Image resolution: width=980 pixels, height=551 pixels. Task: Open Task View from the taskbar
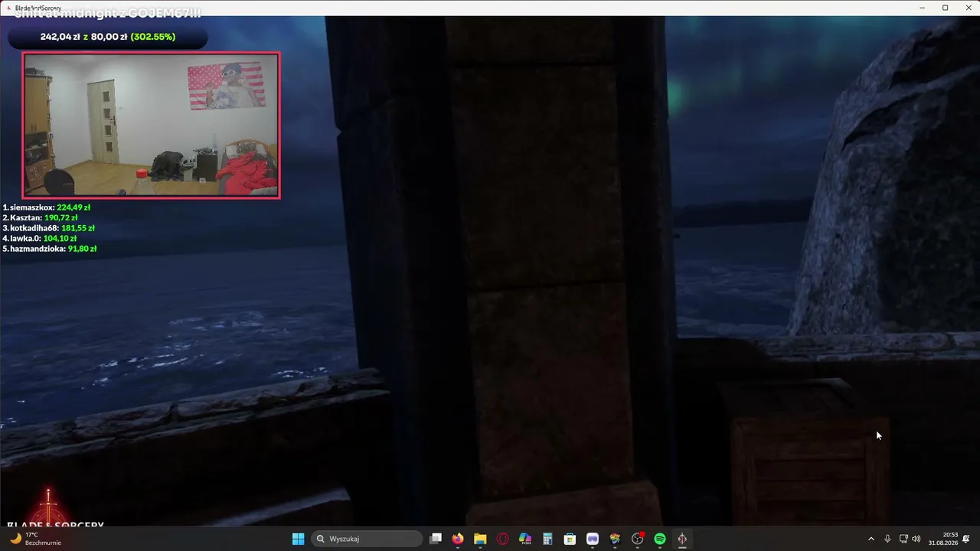click(436, 539)
